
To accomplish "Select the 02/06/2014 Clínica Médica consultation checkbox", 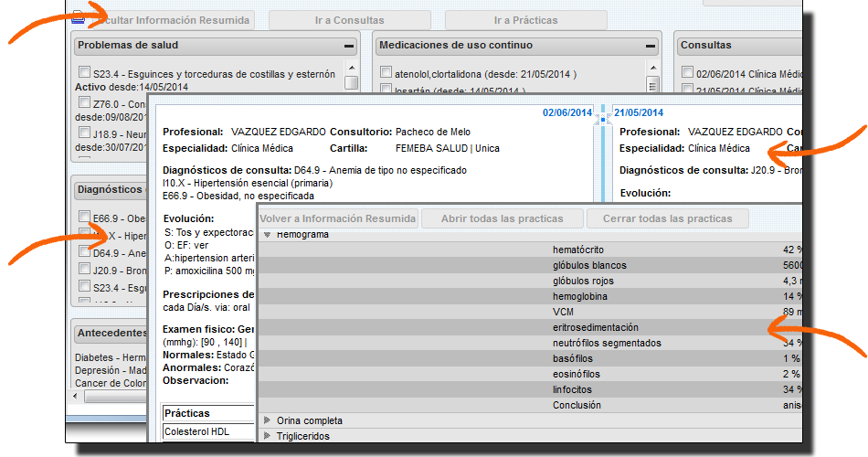I will point(688,73).
